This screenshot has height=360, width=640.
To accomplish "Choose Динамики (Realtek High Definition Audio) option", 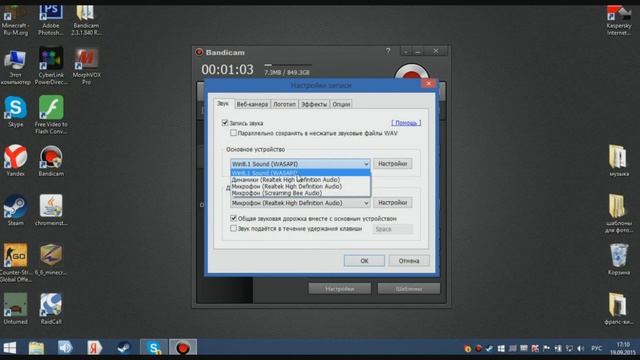I will [x=300, y=180].
